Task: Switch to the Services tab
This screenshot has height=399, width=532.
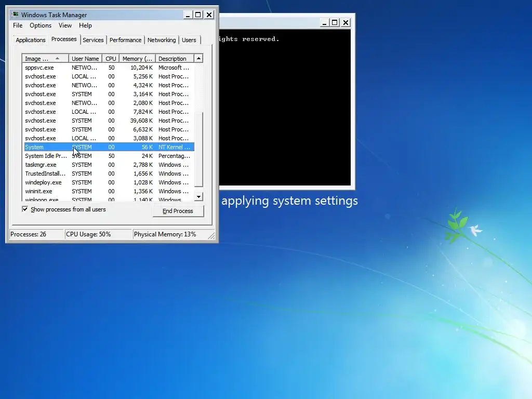Action: click(x=93, y=40)
